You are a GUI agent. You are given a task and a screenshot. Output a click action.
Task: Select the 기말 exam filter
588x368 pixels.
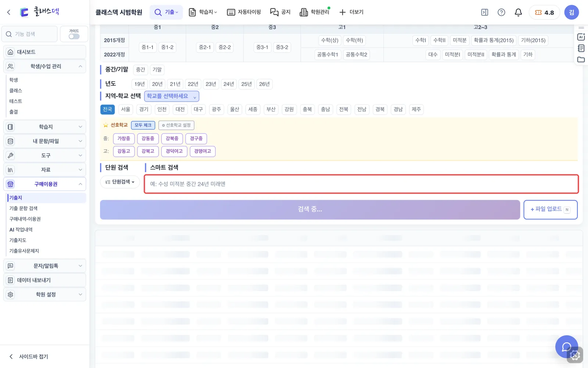point(157,70)
